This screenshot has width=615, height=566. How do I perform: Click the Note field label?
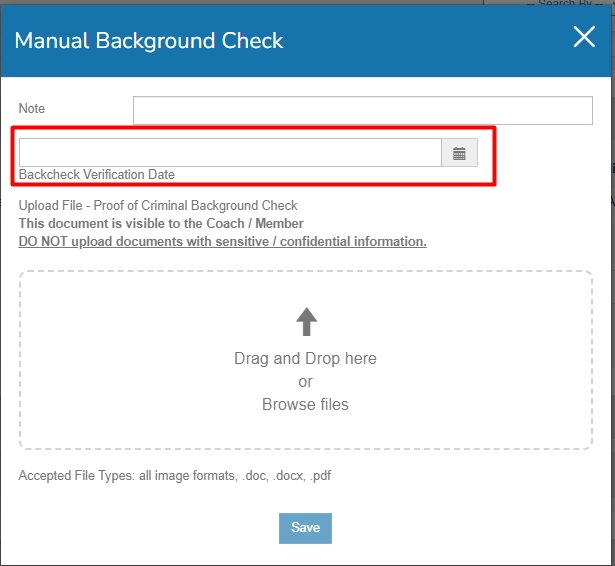click(32, 109)
